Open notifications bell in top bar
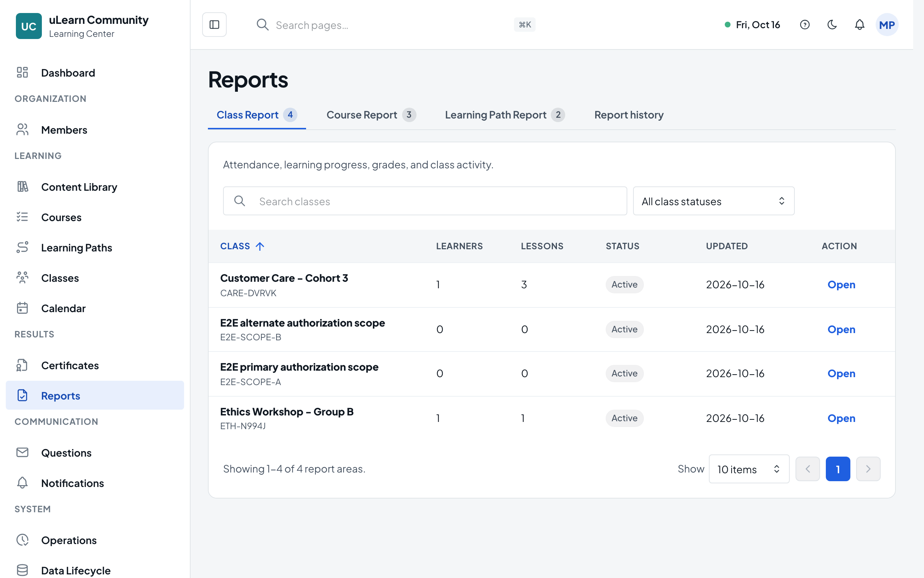Screen dimensions: 924x578 859,25
